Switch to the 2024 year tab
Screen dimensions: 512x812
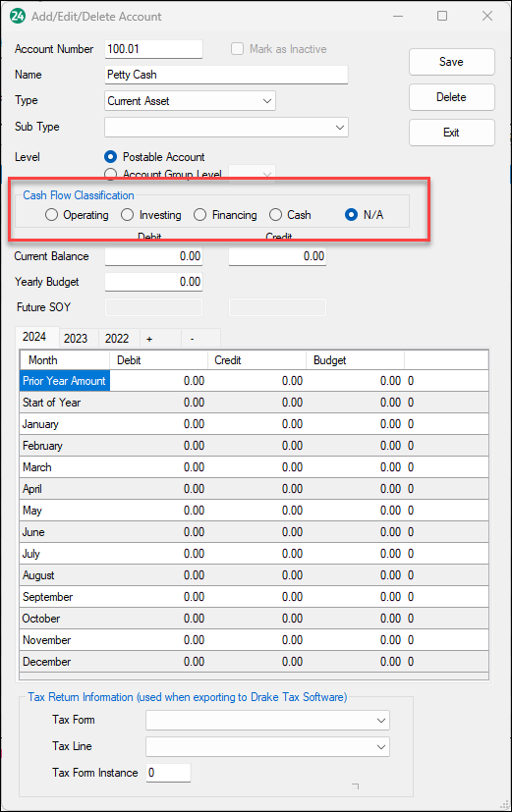point(34,337)
